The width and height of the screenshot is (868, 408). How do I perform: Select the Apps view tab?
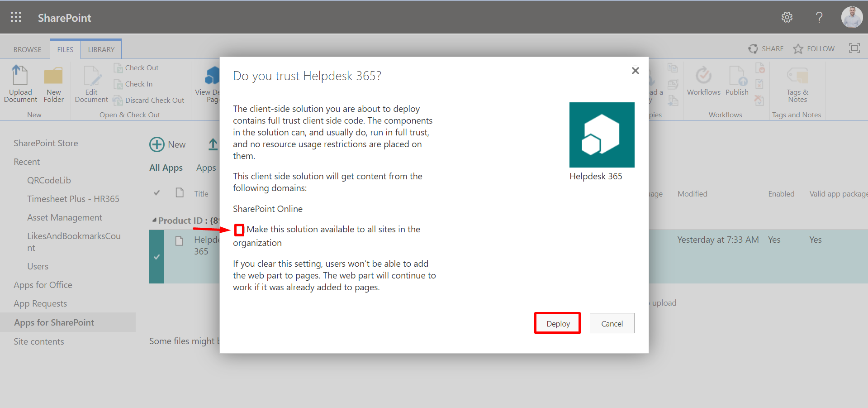coord(206,168)
